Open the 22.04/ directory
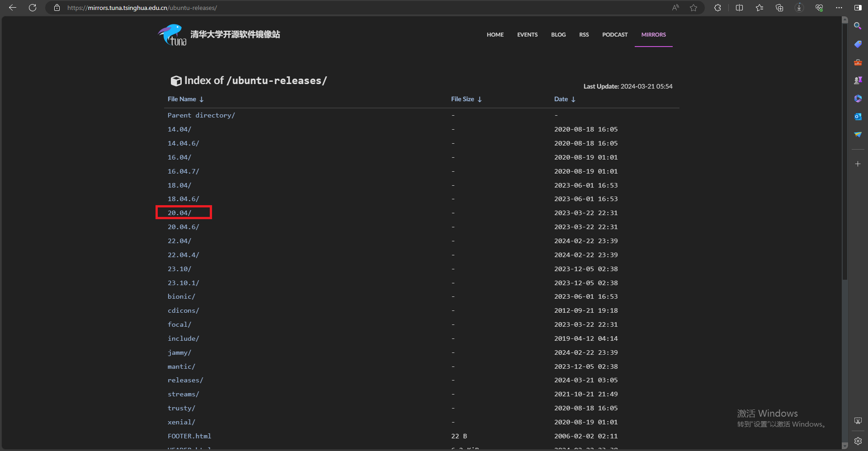 [x=179, y=241]
